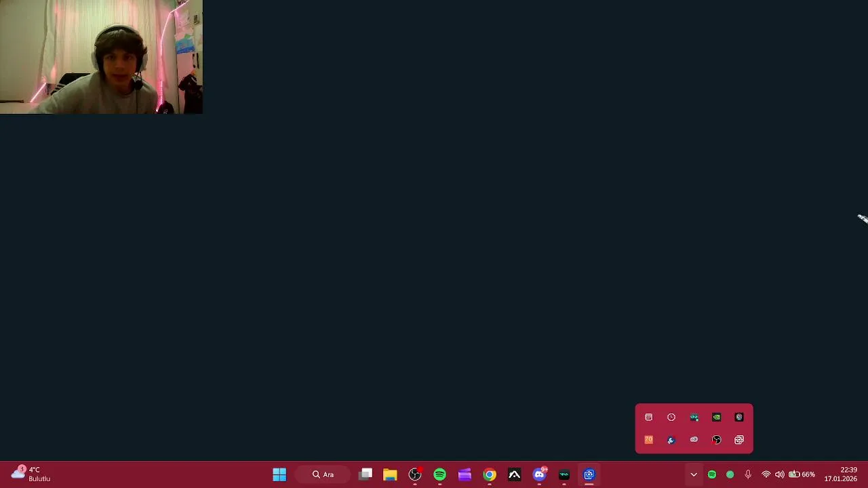Viewport: 868px width, 488px height.
Task: Click the speaker volume tray icon
Action: click(x=780, y=474)
